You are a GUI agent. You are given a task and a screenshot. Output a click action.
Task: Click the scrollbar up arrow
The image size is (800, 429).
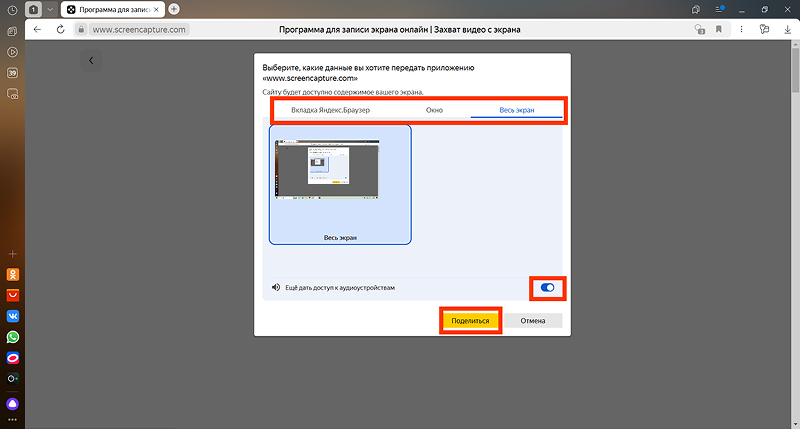pyautogui.click(x=795, y=44)
